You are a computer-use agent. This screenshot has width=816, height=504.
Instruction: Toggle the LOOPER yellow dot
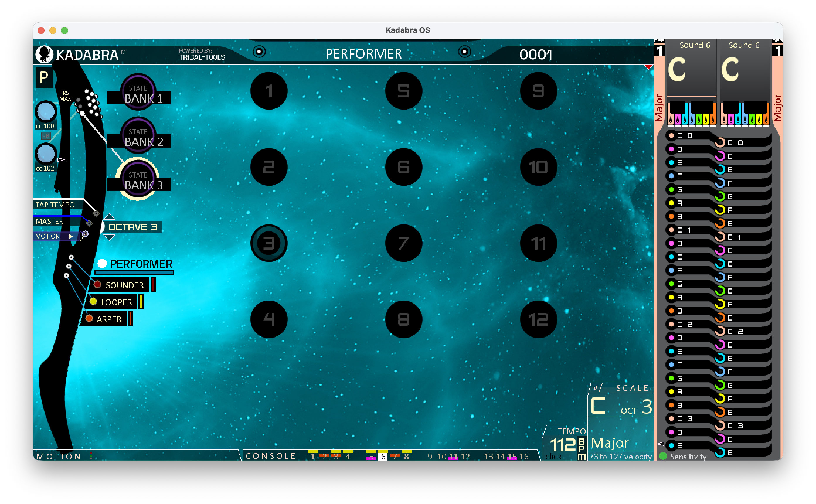pyautogui.click(x=93, y=302)
